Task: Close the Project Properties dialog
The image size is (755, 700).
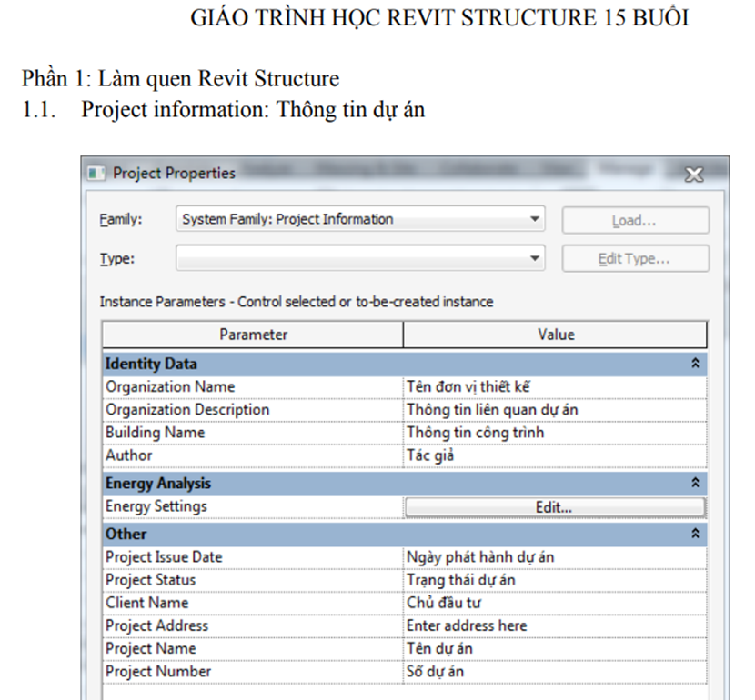Action: click(694, 175)
